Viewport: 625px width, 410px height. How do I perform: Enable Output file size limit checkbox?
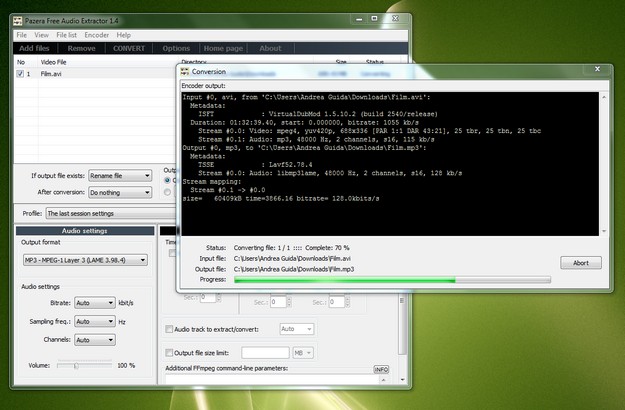point(169,353)
